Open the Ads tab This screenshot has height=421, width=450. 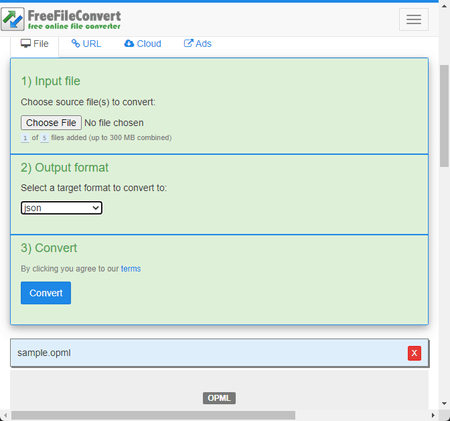pyautogui.click(x=197, y=44)
